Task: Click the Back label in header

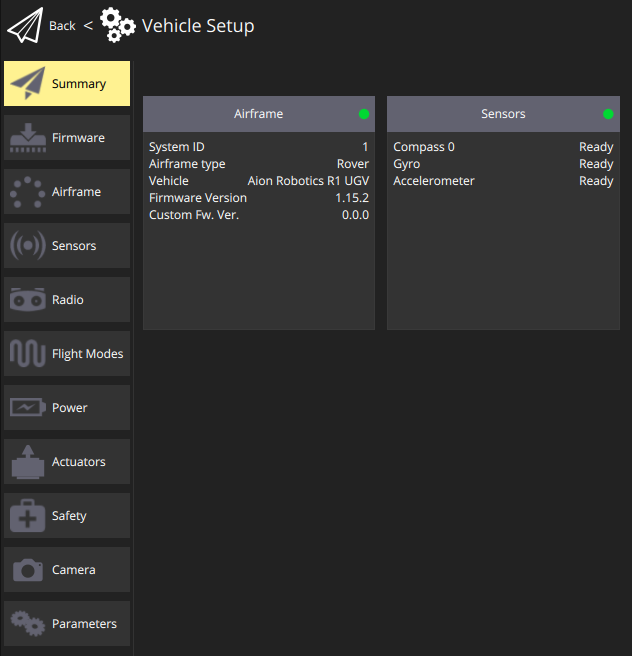Action: click(x=62, y=26)
